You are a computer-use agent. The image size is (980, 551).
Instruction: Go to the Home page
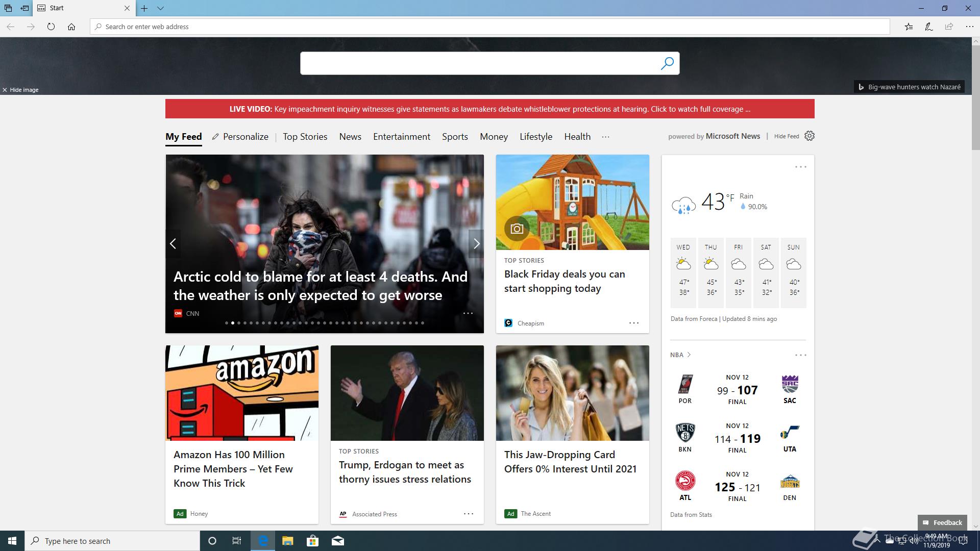(71, 27)
